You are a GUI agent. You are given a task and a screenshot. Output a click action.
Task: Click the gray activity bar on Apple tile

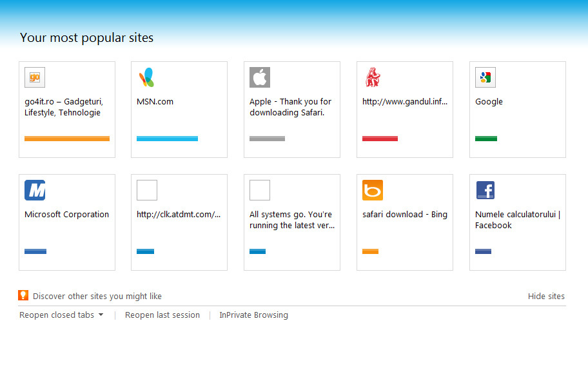(268, 139)
